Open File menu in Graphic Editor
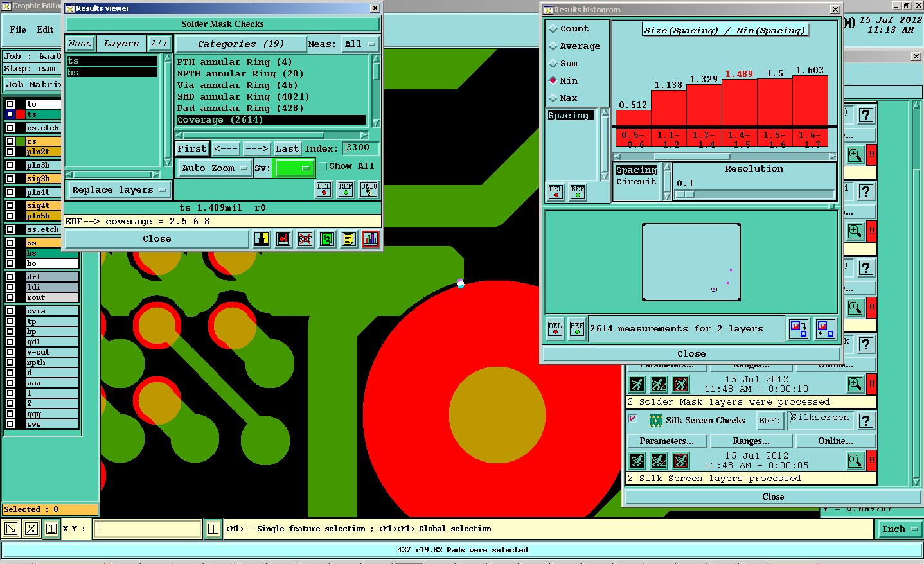Image resolution: width=924 pixels, height=564 pixels. coord(18,30)
